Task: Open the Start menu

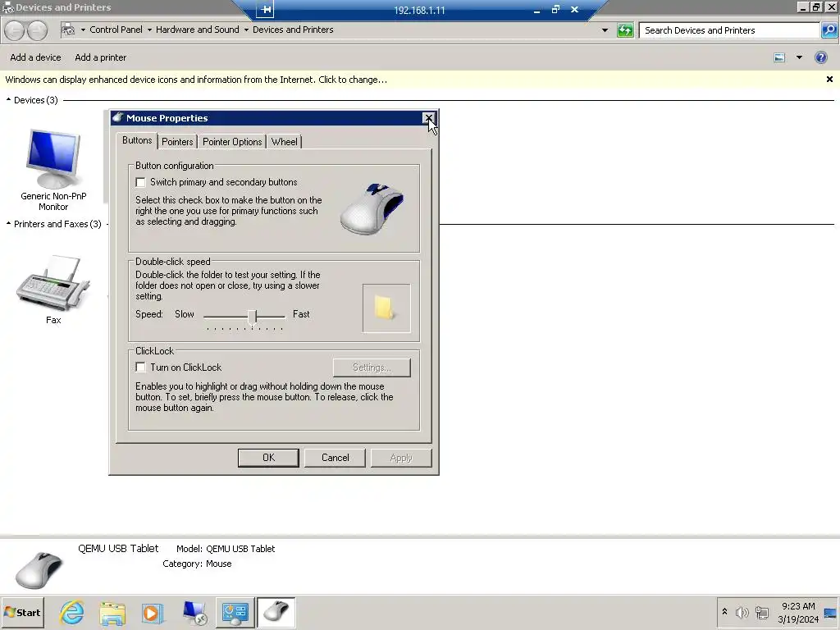Action: tap(22, 612)
